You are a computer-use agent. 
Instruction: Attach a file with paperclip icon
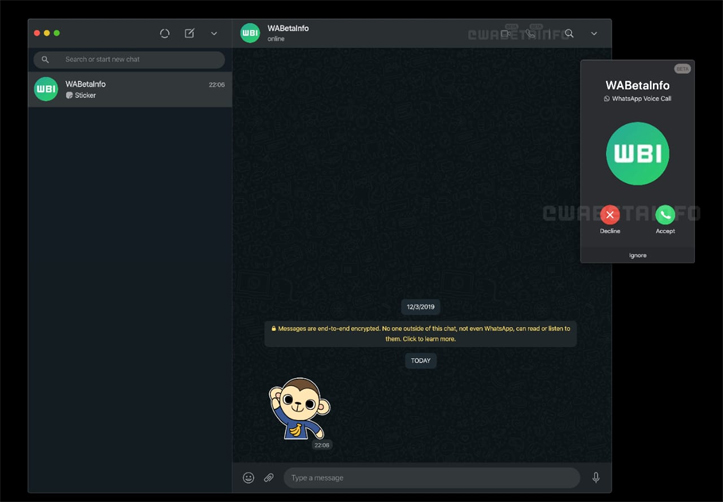(269, 478)
